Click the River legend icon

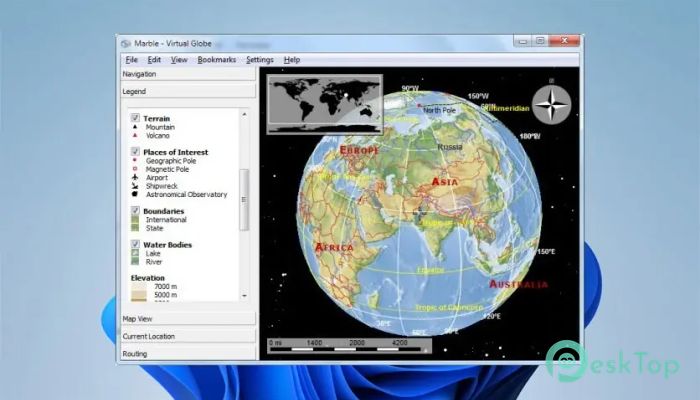coord(135,262)
